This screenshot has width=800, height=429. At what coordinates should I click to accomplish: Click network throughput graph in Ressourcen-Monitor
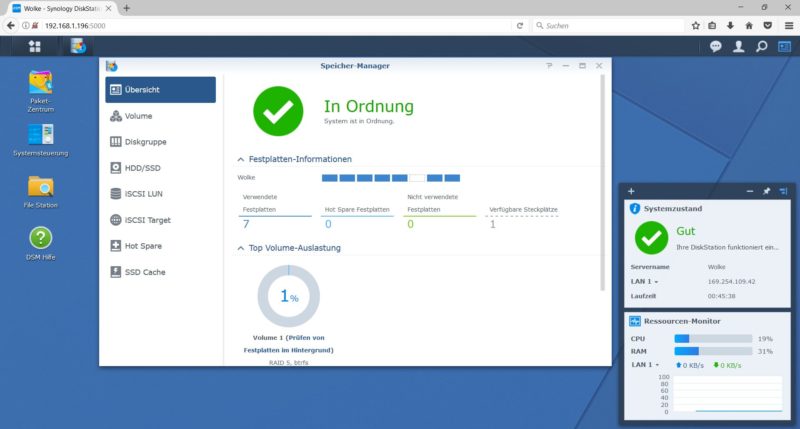click(x=728, y=394)
